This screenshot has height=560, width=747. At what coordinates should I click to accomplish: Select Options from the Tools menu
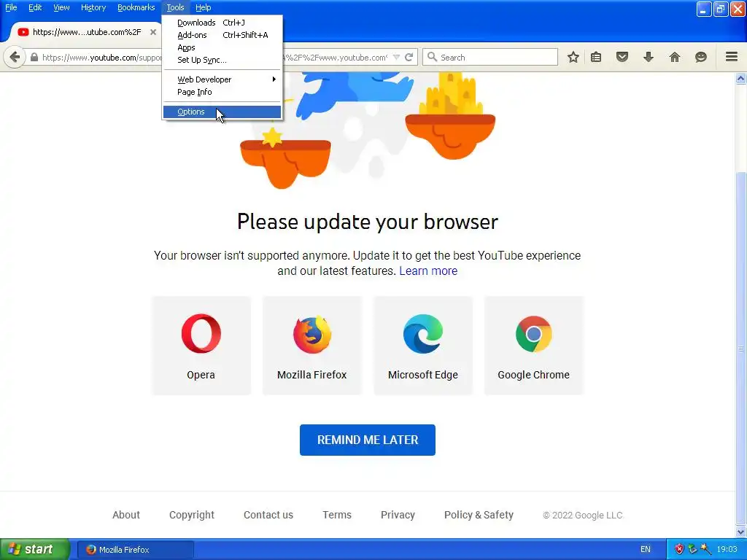point(222,112)
